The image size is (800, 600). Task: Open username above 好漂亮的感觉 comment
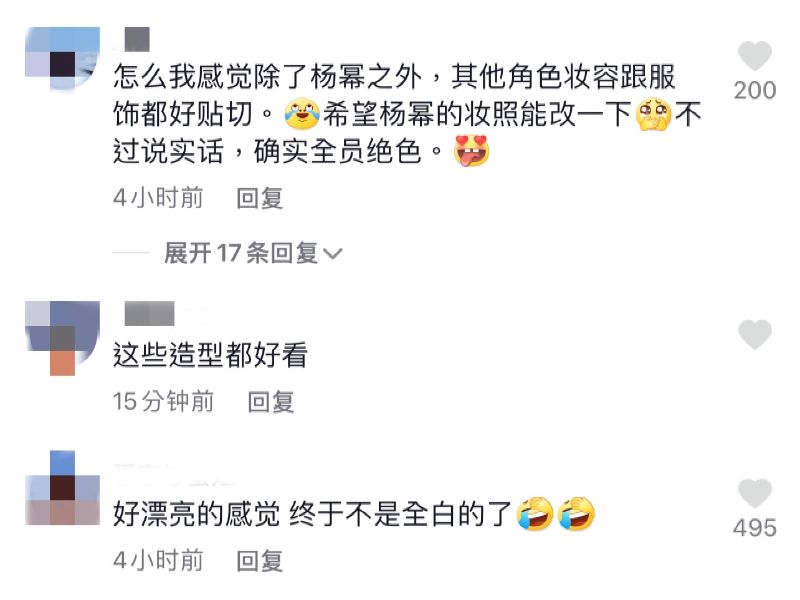click(x=173, y=474)
